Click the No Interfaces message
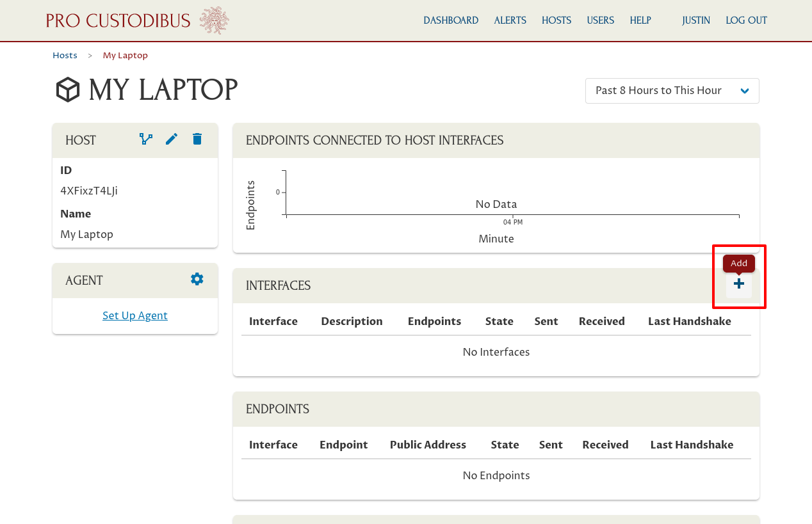The height and width of the screenshot is (524, 812). coord(496,352)
